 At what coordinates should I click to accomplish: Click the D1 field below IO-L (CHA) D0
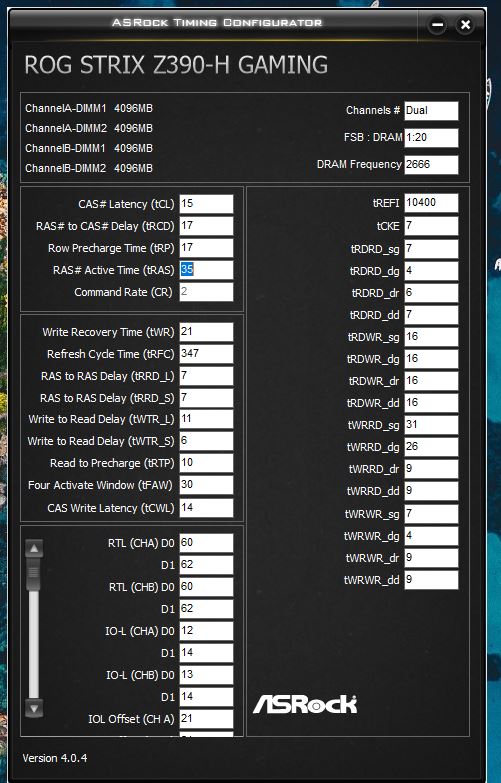click(206, 653)
